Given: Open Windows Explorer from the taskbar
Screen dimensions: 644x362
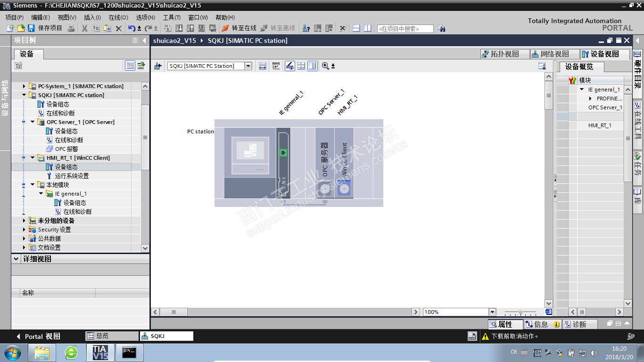Looking at the screenshot, I should [x=42, y=353].
